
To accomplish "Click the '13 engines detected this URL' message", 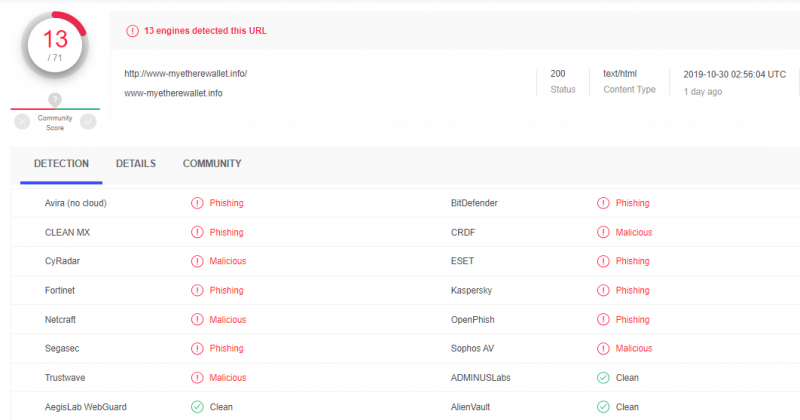I will [205, 31].
